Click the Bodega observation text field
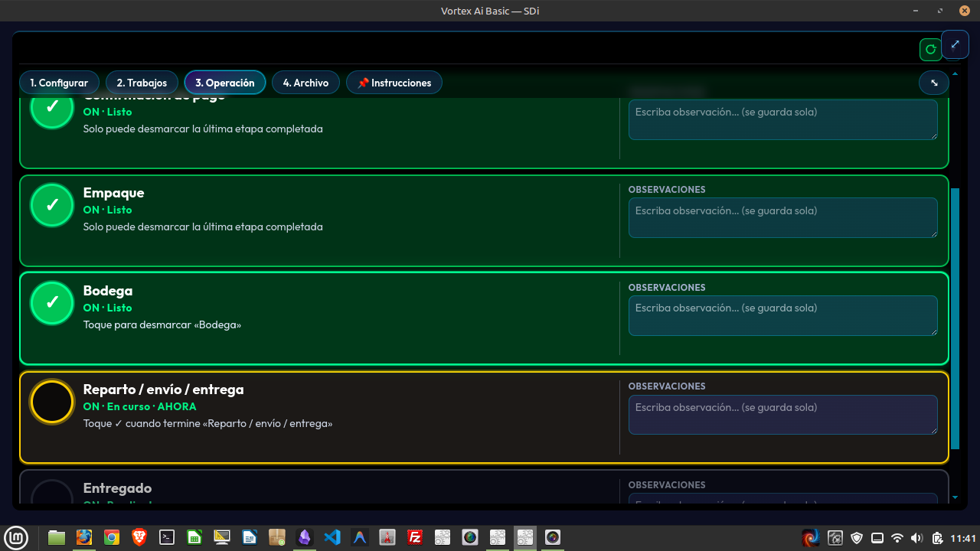980x551 pixels. click(783, 315)
